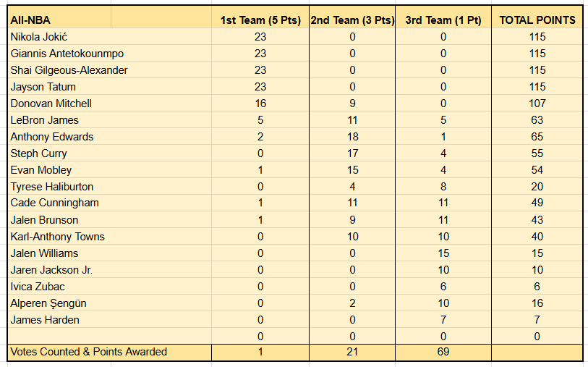Image resolution: width=588 pixels, height=367 pixels.
Task: Select the TOTAL POINTS header cell
Action: [x=537, y=20]
